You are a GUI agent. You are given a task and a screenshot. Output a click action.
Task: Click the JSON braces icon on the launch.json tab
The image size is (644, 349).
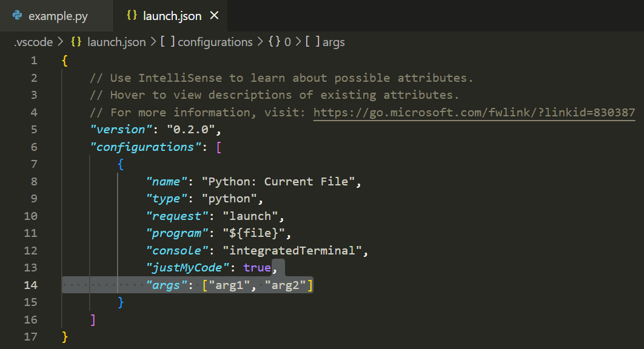131,16
